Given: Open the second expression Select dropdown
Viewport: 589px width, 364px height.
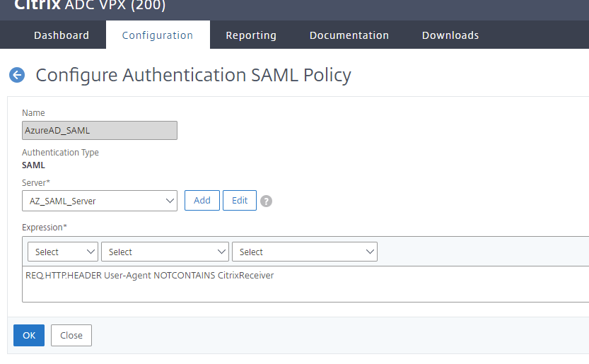Looking at the screenshot, I should [165, 252].
